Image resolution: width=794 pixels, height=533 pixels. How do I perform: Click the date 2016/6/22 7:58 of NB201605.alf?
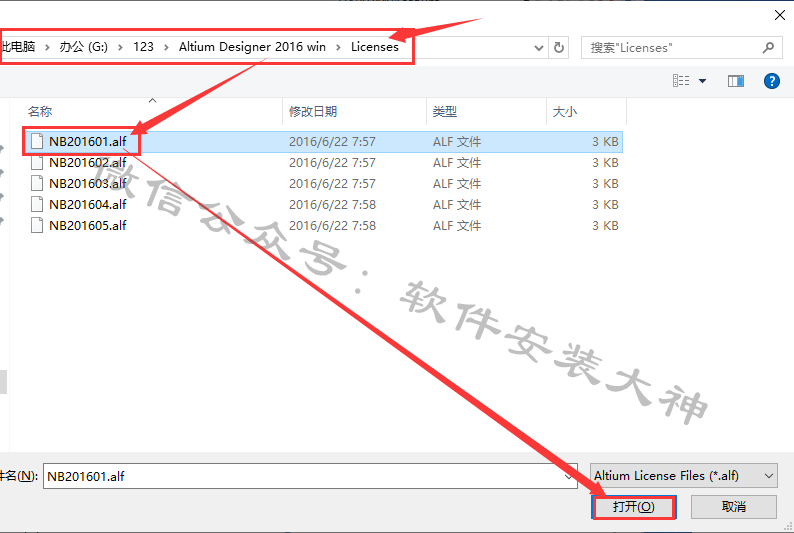pos(332,226)
